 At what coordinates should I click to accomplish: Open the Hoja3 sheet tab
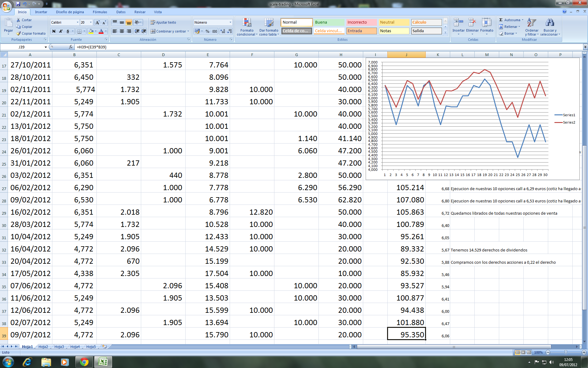tap(59, 347)
